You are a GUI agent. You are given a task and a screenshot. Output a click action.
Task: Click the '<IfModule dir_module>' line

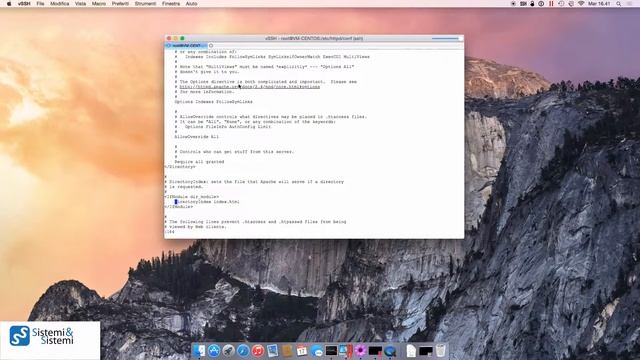(192, 197)
